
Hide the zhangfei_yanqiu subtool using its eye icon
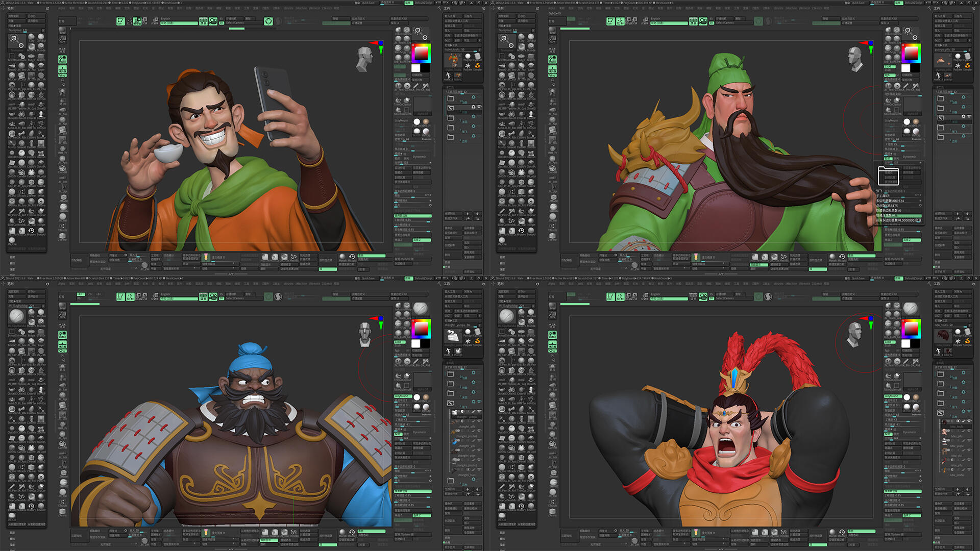click(479, 412)
